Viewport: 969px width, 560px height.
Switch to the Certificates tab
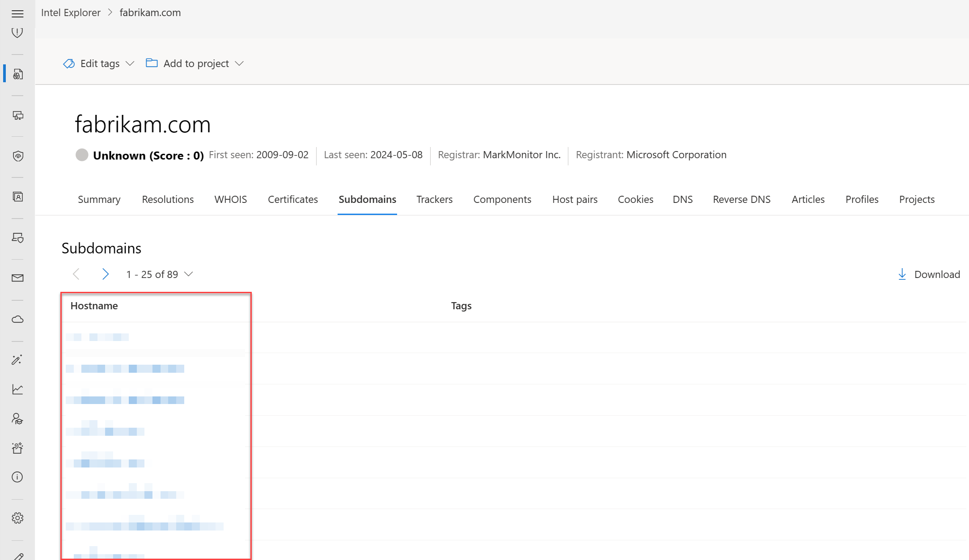pos(292,199)
